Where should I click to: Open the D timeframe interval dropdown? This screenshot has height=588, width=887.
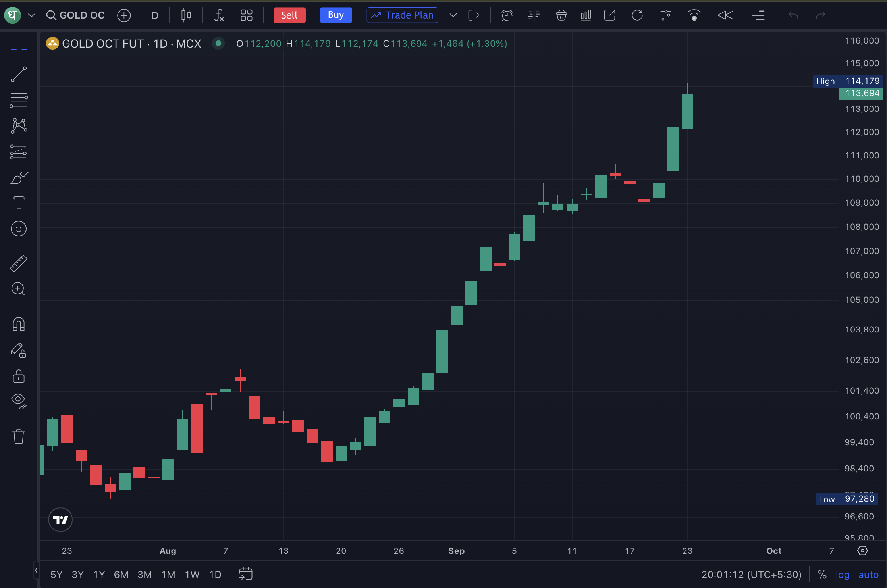155,15
